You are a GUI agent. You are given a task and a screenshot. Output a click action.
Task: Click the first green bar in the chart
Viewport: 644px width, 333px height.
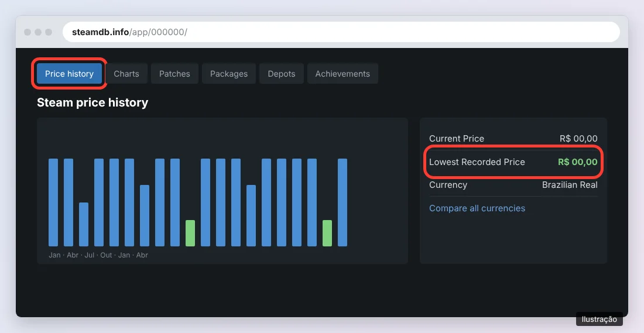[190, 234]
